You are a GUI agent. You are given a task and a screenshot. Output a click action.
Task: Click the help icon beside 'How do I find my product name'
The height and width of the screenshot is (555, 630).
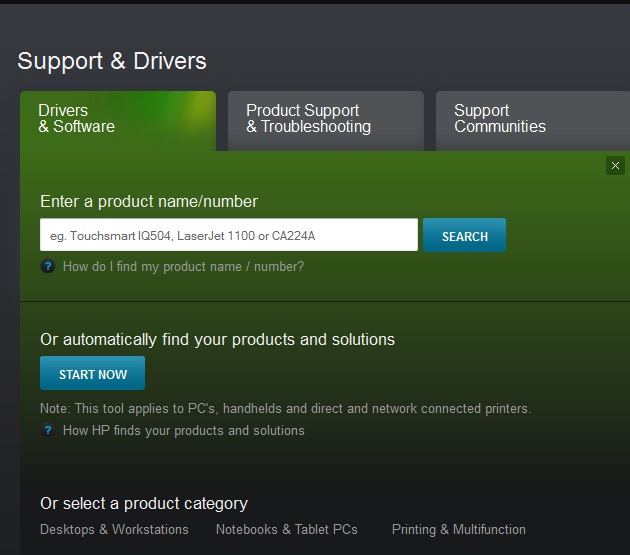point(48,266)
